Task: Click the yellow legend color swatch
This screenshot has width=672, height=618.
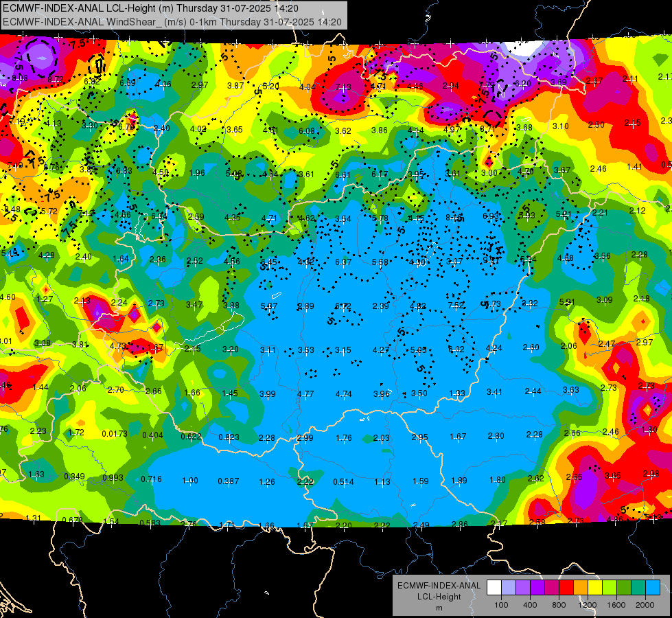Action: [595, 587]
